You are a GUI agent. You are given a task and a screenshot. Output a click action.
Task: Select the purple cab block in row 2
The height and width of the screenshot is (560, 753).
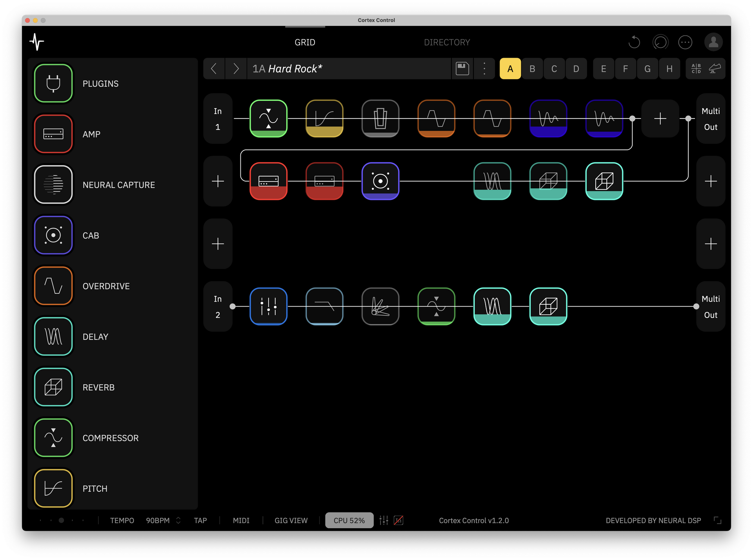click(x=380, y=181)
